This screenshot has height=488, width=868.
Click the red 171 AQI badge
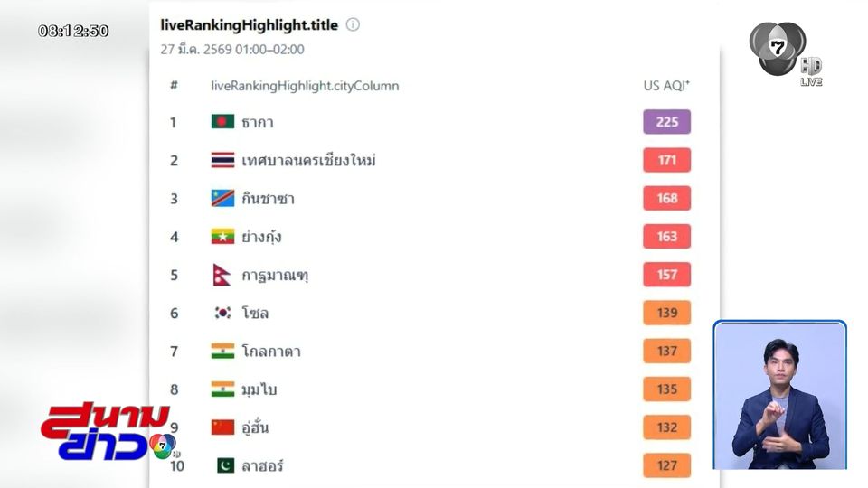point(667,160)
